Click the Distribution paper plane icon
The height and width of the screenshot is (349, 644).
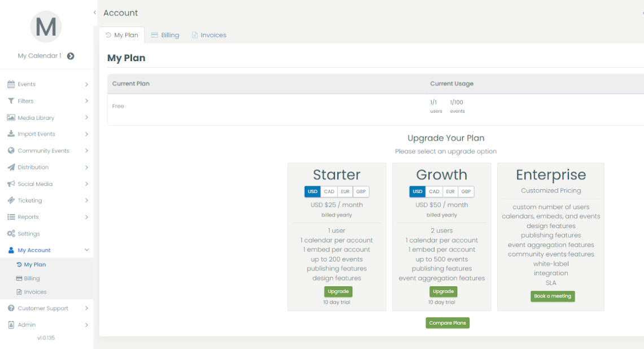(x=11, y=167)
